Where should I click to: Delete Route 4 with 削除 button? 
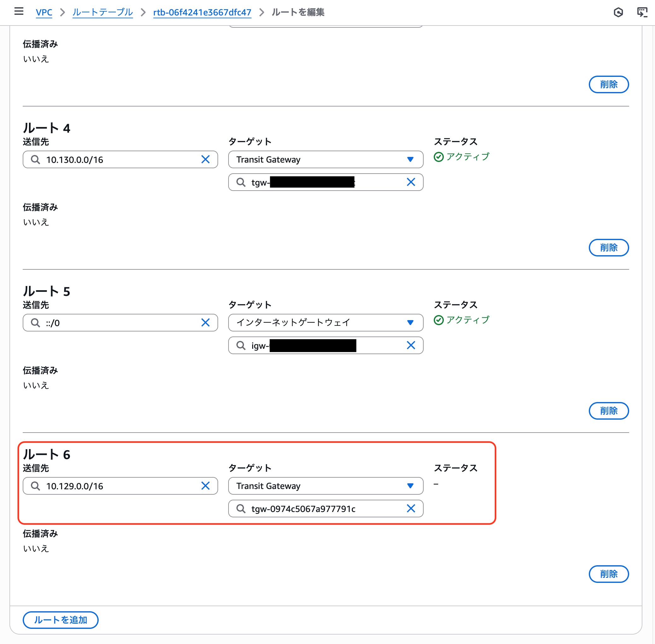tap(608, 248)
